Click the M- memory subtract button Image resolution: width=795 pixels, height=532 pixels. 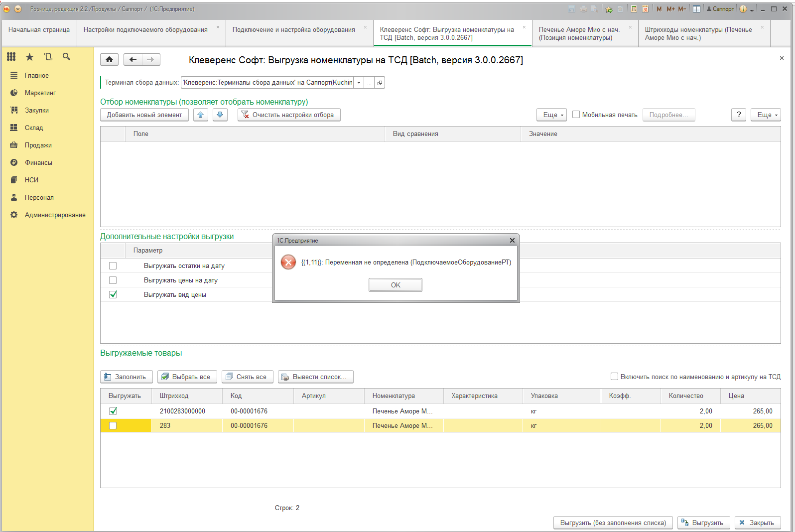point(682,9)
